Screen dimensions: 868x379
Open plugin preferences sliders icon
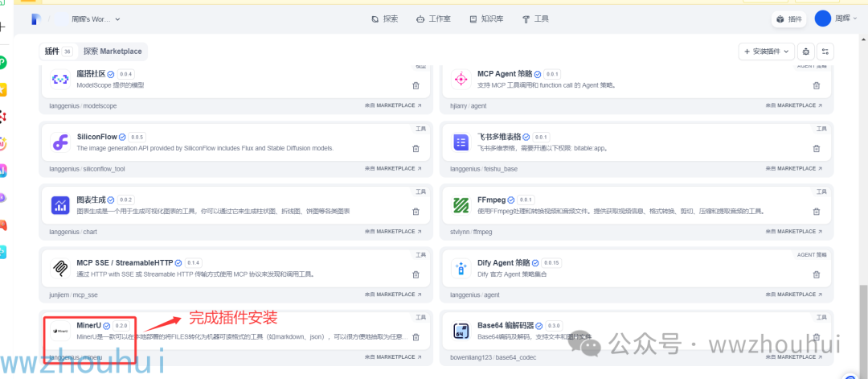(x=825, y=51)
